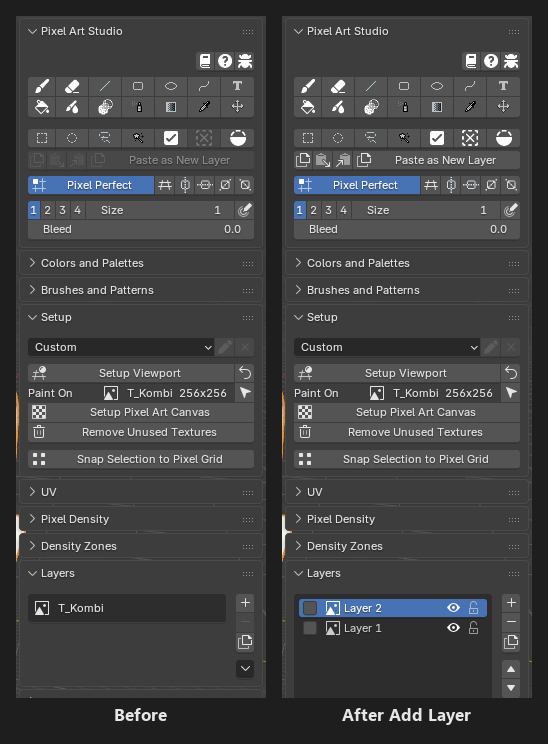Screen dimensions: 548x744
Task: Click the copy icon in After Add Layer panel
Action: pos(303,160)
